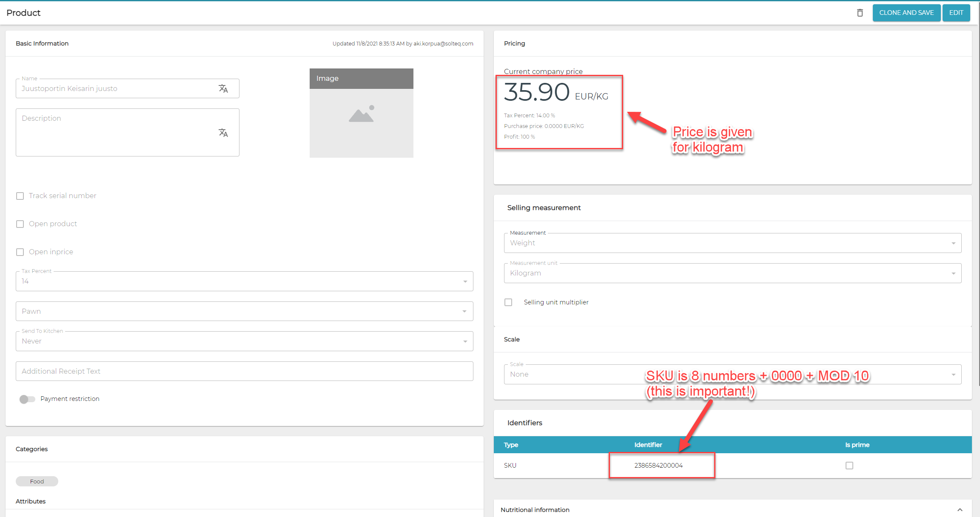
Task: Click the Food category chip
Action: (37, 481)
